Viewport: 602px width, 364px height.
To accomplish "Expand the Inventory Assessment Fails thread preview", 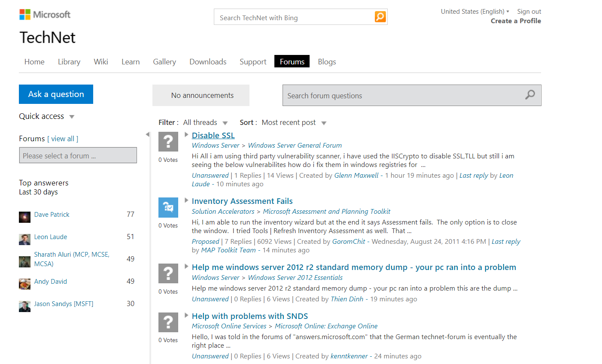I will click(x=186, y=200).
